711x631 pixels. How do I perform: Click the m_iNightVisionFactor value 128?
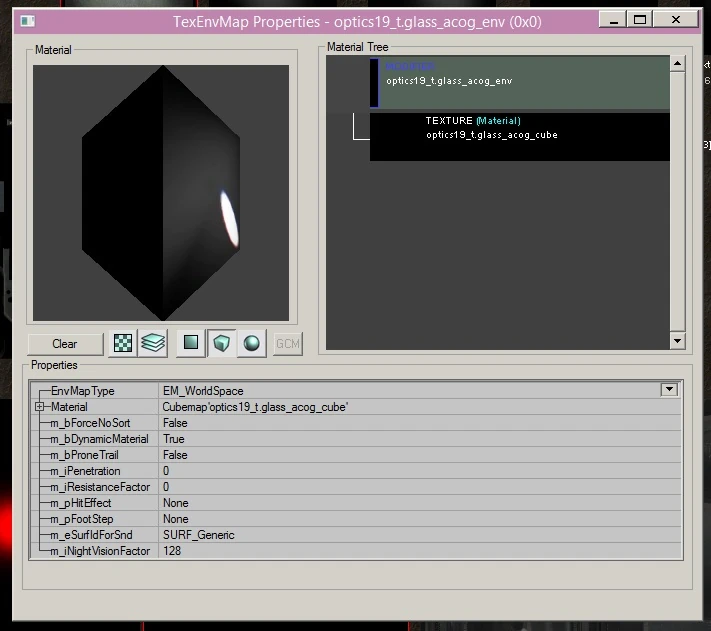pyautogui.click(x=172, y=551)
